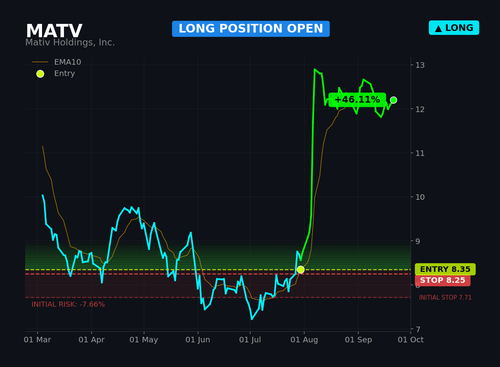Click the 10 price axis label
The height and width of the screenshot is (367, 500).
pos(420,197)
